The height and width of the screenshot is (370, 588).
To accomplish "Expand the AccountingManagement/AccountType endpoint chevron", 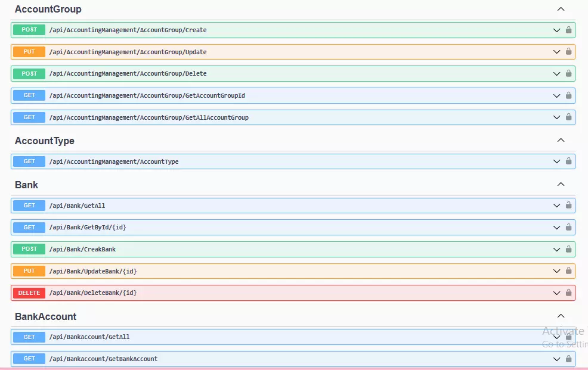I will pyautogui.click(x=556, y=162).
